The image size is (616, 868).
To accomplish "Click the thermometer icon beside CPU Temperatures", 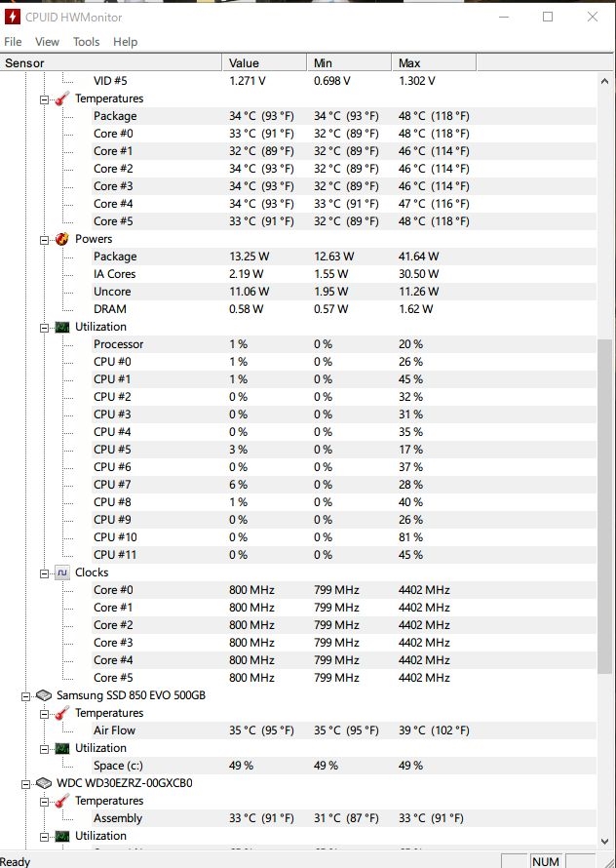I will (x=62, y=99).
